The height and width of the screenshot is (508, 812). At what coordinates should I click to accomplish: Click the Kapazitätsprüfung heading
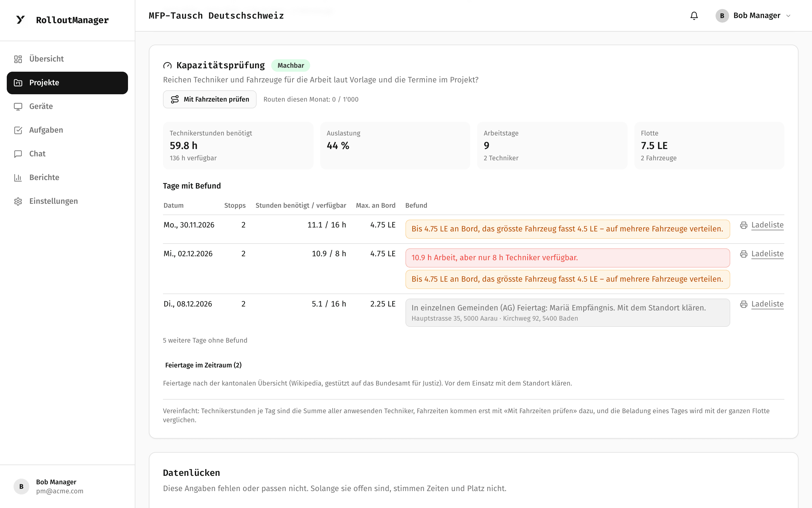(220, 65)
